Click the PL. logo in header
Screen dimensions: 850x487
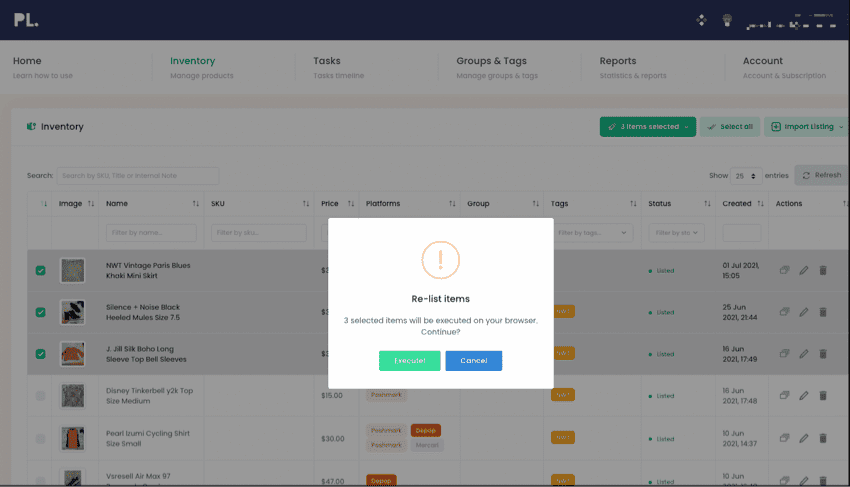tap(26, 20)
